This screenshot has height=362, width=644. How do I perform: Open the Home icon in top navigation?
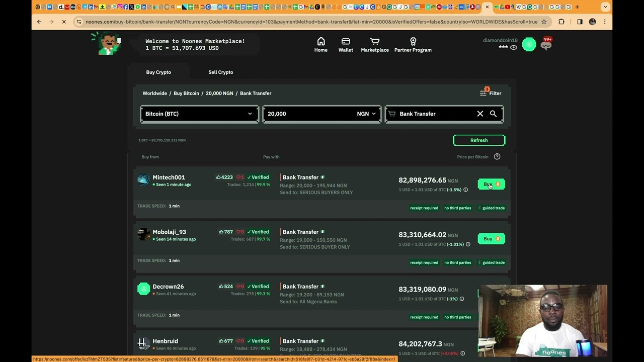click(321, 41)
